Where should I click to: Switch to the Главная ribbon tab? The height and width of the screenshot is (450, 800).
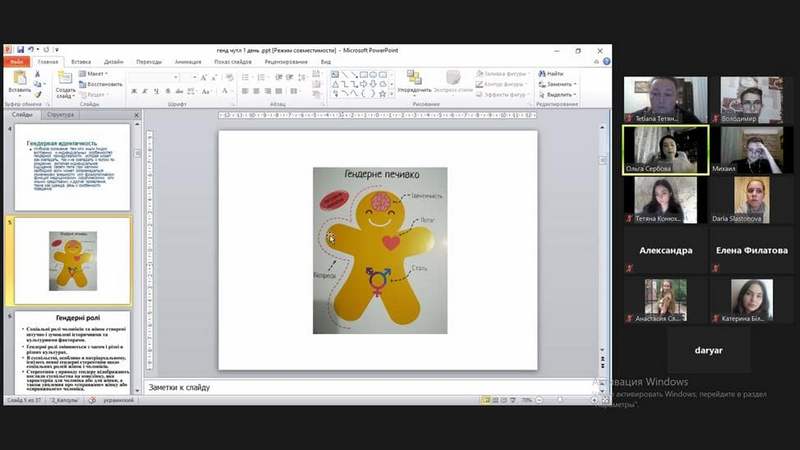click(x=48, y=62)
